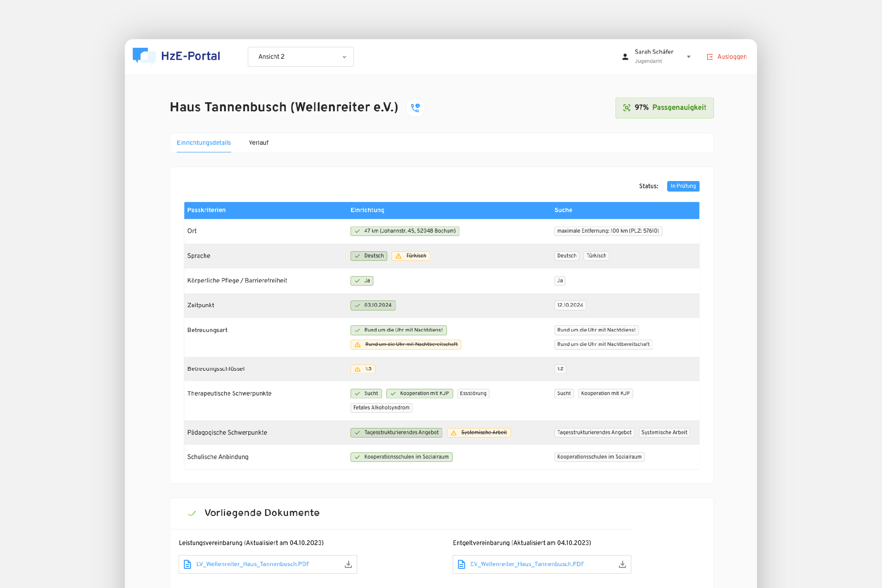The width and height of the screenshot is (882, 588).
Task: Click the Essstörung tag
Action: 473,394
